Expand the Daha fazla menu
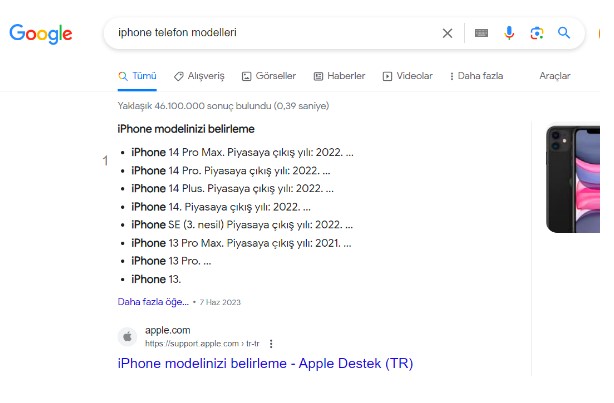Viewport: 614px width, 403px height. (476, 76)
